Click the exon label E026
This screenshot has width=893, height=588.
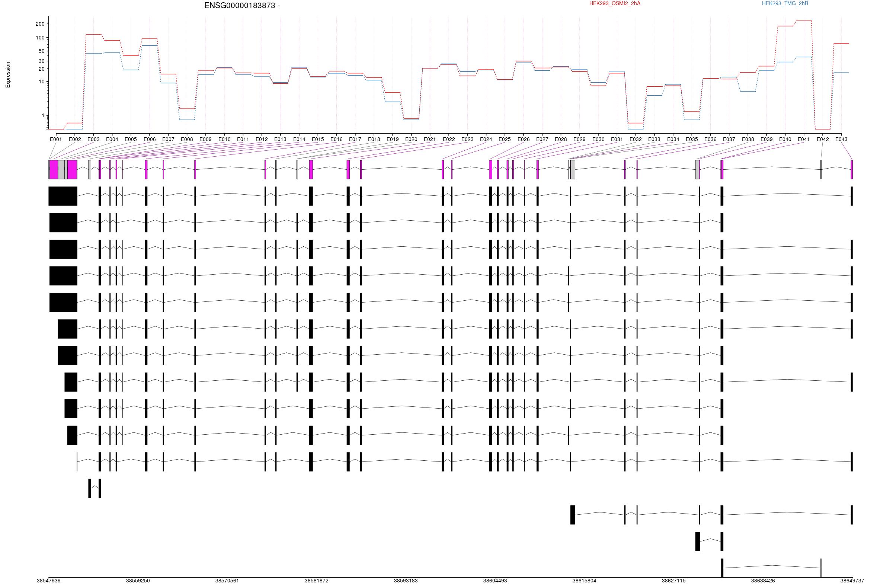[524, 139]
